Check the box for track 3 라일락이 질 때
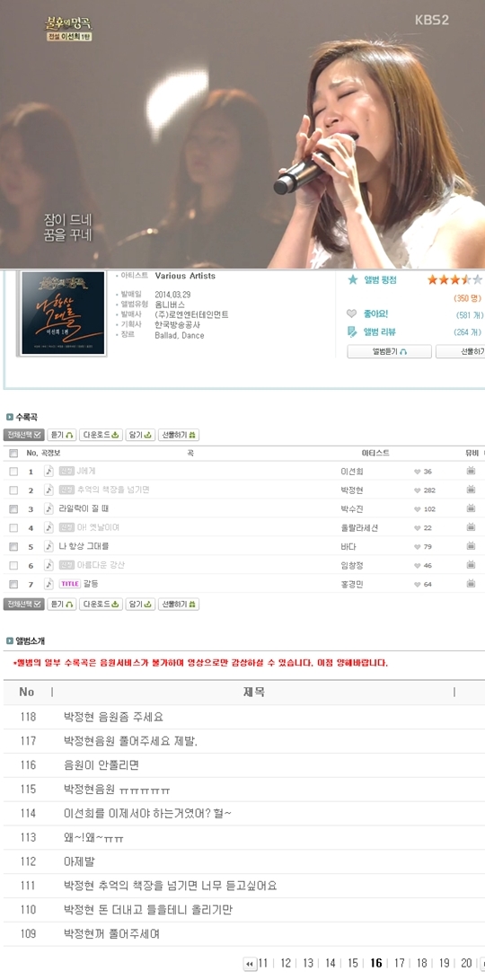 point(13,509)
